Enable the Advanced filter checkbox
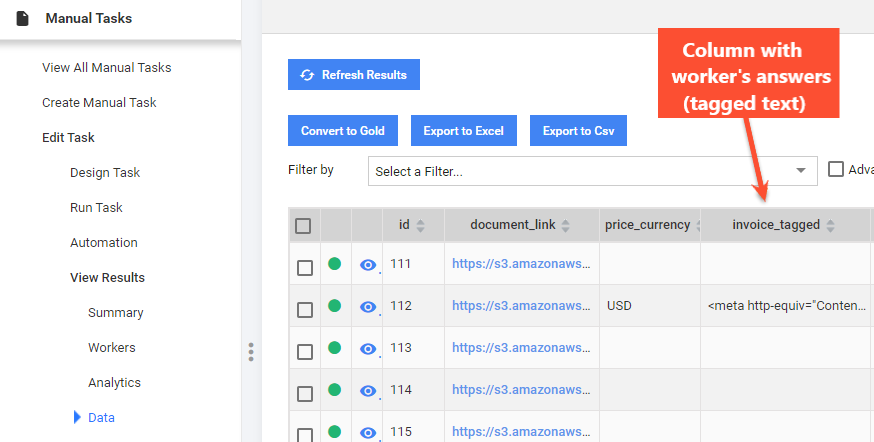Screen dimensions: 874x442 click(x=836, y=169)
